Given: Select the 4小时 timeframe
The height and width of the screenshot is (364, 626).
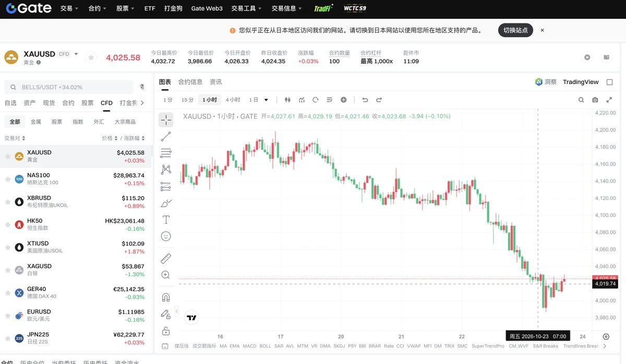Looking at the screenshot, I should (233, 100).
